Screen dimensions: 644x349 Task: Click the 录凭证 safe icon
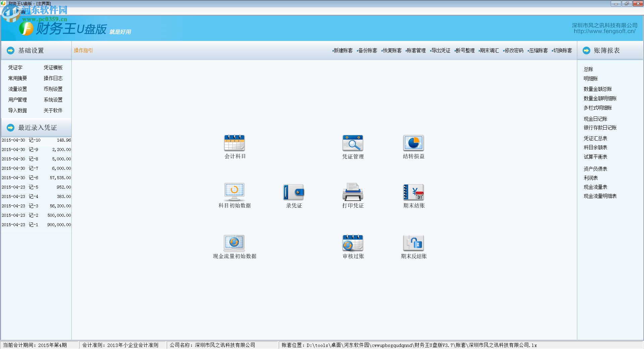293,192
